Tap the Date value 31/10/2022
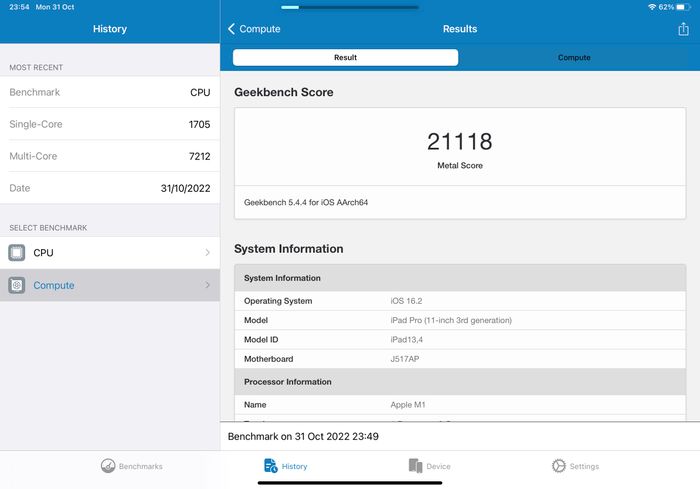 pyautogui.click(x=185, y=188)
